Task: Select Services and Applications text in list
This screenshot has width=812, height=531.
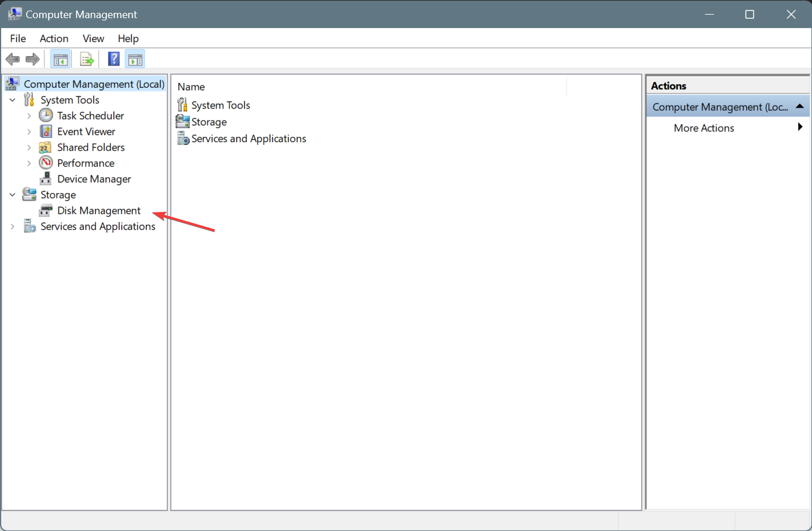Action: (x=249, y=139)
